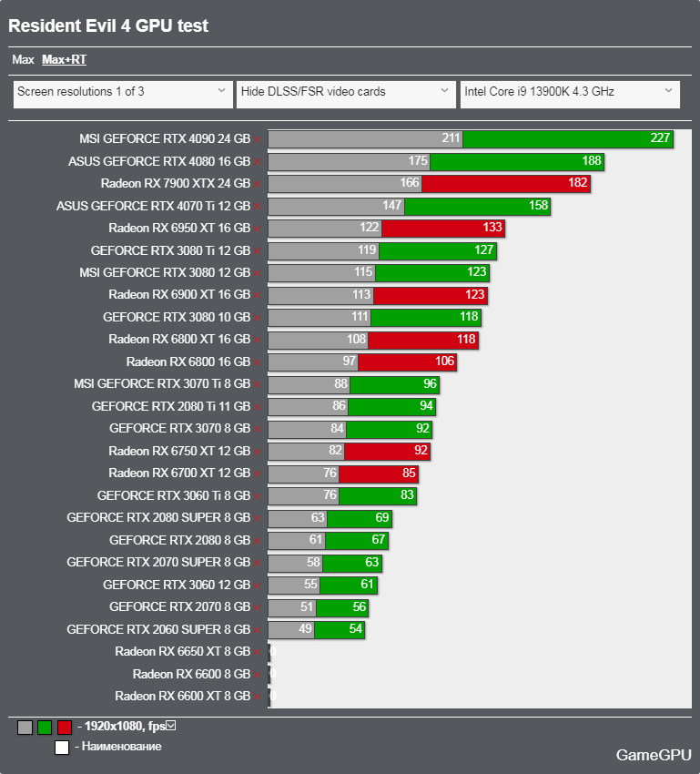Click the RTX 2060 SUPER value 54
Image resolution: width=700 pixels, height=774 pixels.
pos(356,628)
